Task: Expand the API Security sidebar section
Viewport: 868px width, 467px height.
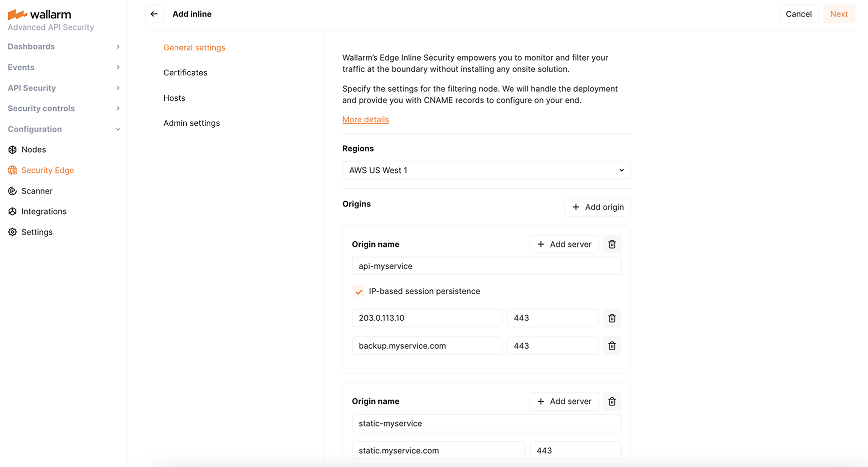Action: point(64,88)
